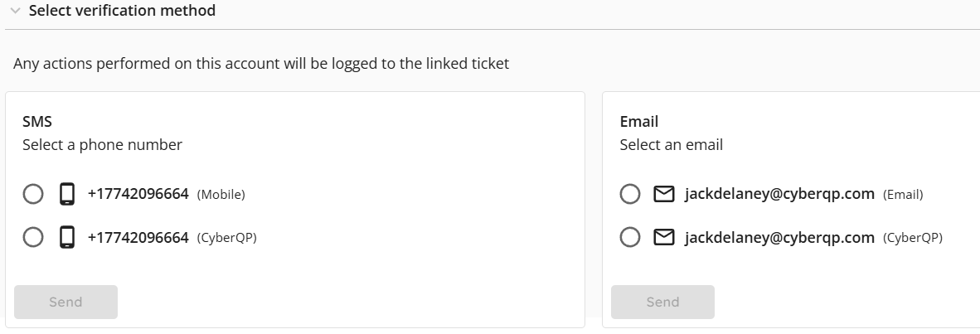980x334 pixels.
Task: Click Send under the Email section
Action: [x=662, y=303]
